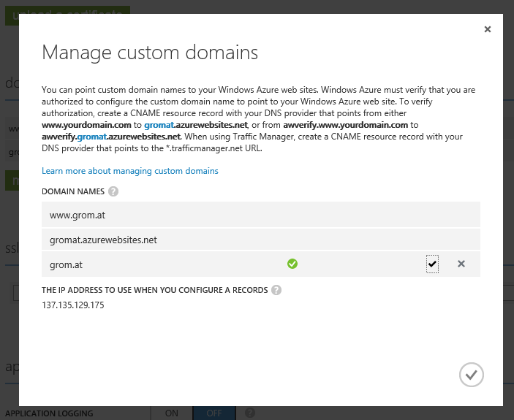514x420 pixels.
Task: Turn application logging ON
Action: click(171, 413)
